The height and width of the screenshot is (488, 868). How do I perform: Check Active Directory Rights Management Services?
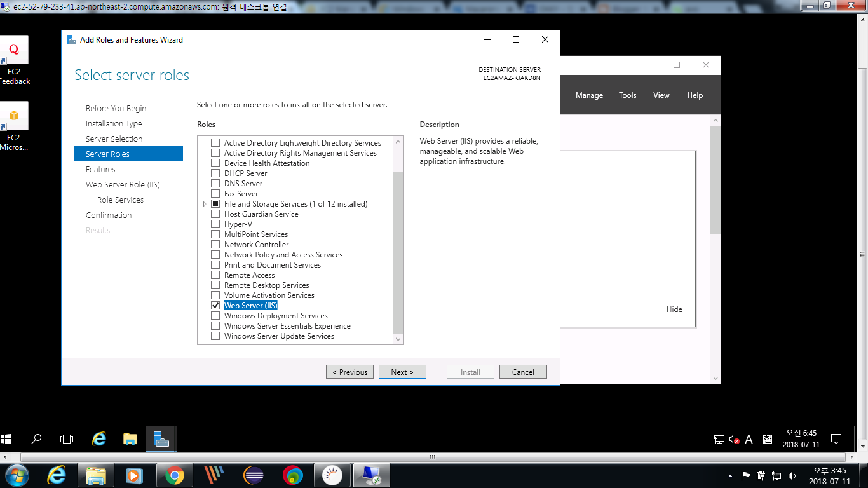click(215, 153)
